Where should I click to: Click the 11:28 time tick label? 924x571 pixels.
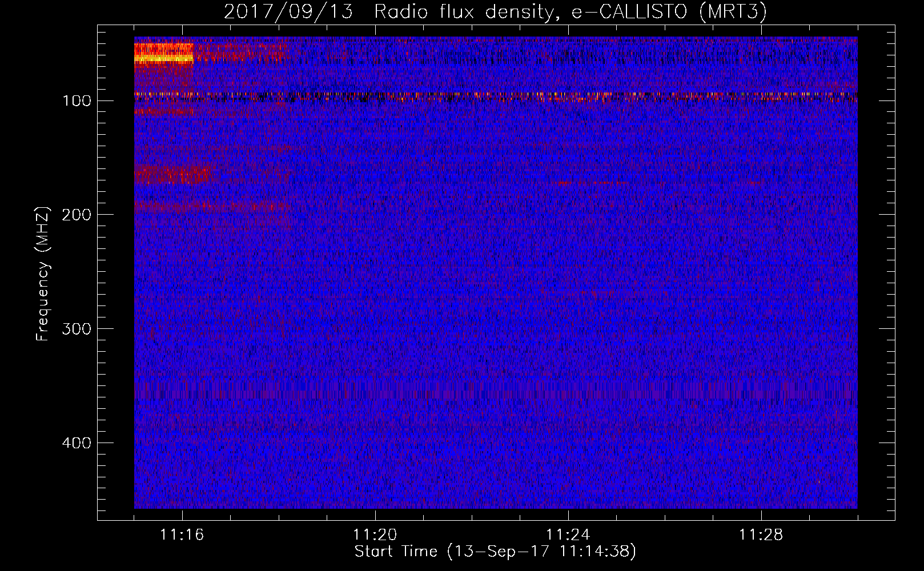[761, 535]
